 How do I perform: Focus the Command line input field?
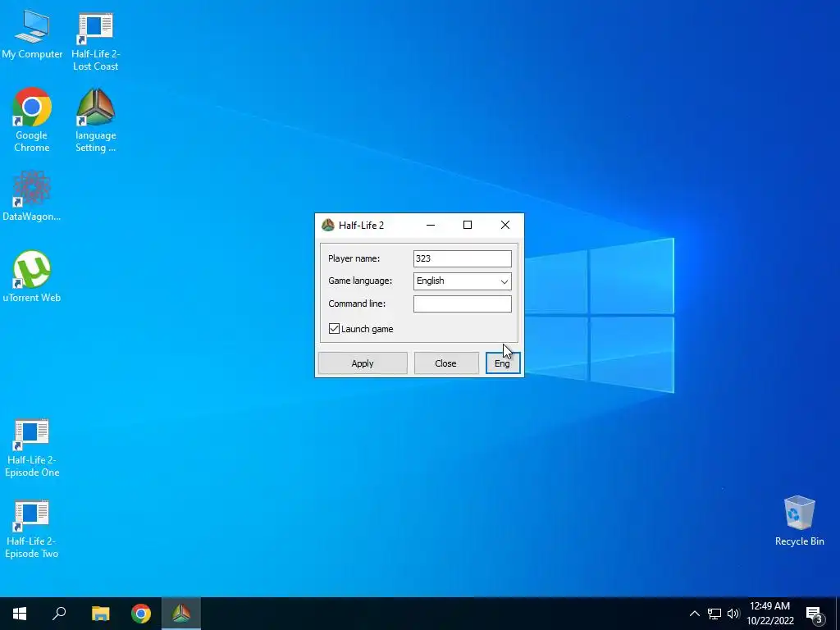[x=463, y=304]
